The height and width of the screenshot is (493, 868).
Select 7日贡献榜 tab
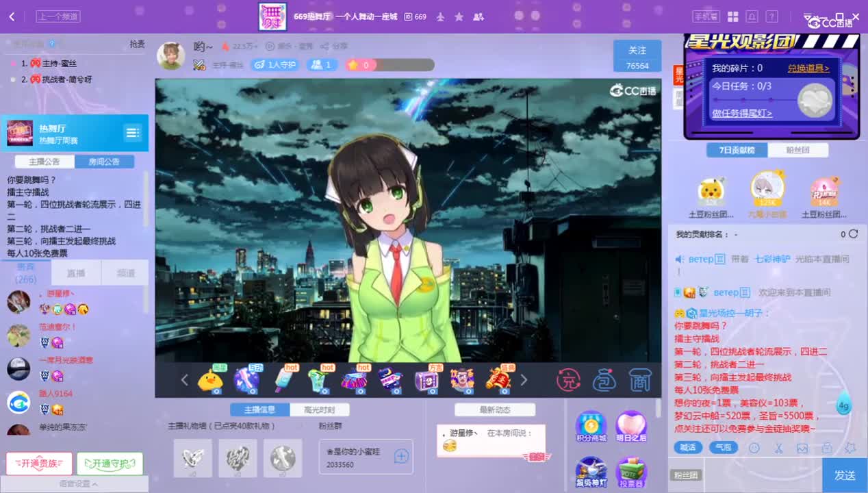[x=737, y=150]
